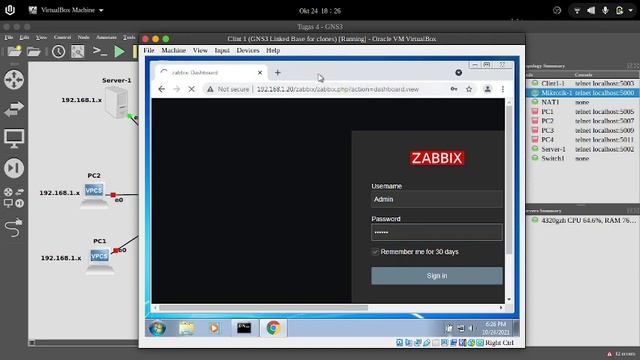640x360 pixels.
Task: Click the Chrome address bar URL
Action: point(338,89)
